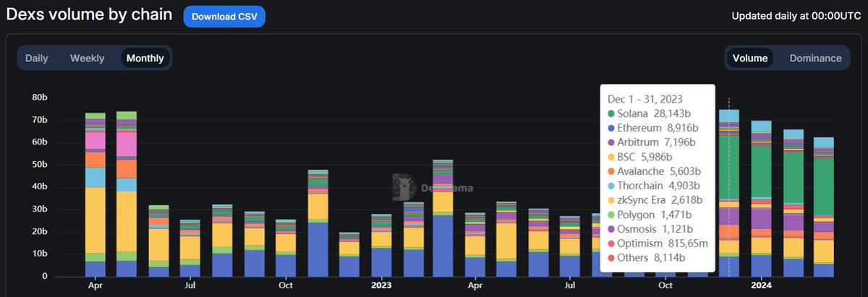Click the 20b y-axis label
Viewport: 868px width, 297px height.
[39, 231]
